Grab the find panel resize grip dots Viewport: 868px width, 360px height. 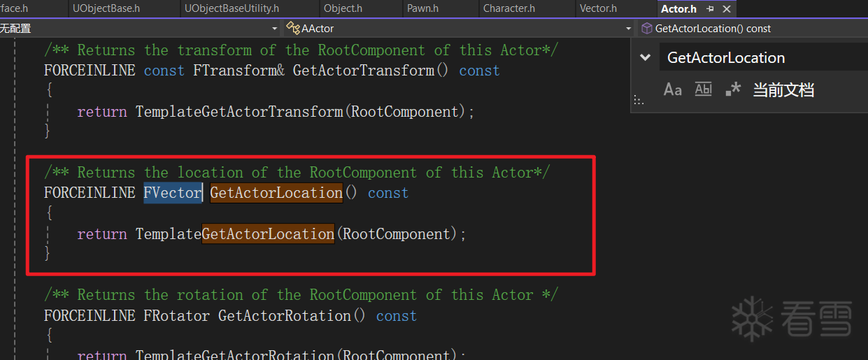coord(638,101)
